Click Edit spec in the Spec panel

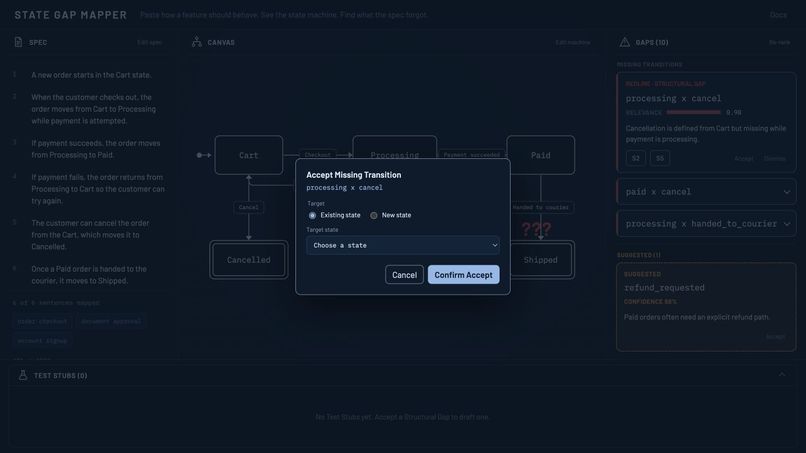point(150,43)
